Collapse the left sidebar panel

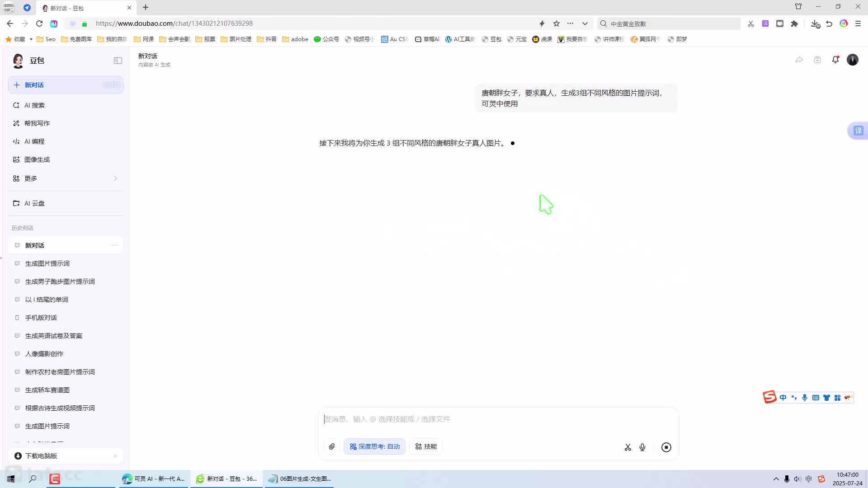[118, 61]
